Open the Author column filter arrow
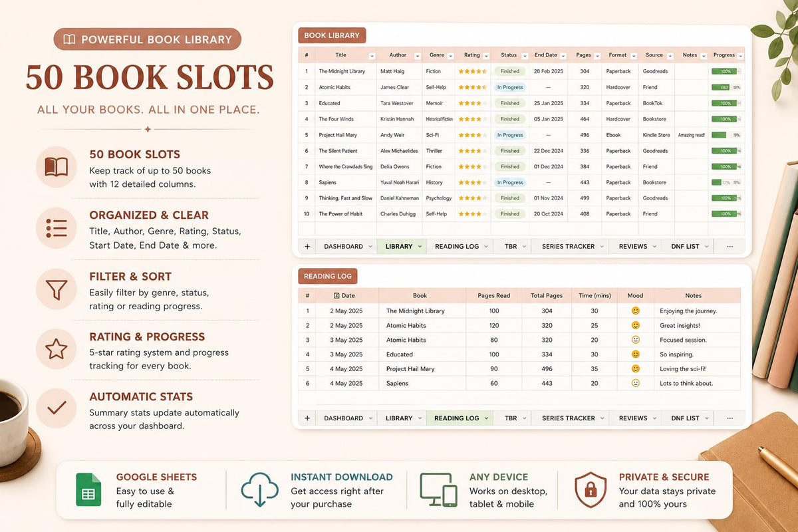This screenshot has width=798, height=532. pos(417,56)
